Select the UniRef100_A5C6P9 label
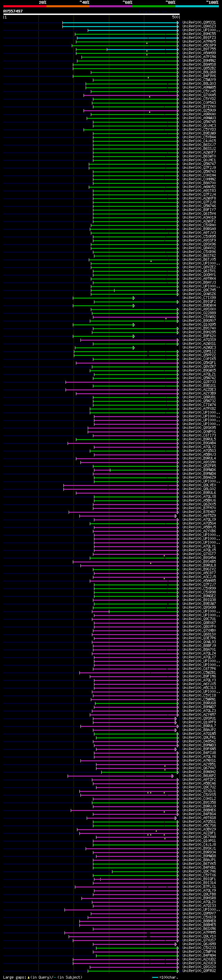The height and width of the screenshot is (980, 222). (x=199, y=45)
